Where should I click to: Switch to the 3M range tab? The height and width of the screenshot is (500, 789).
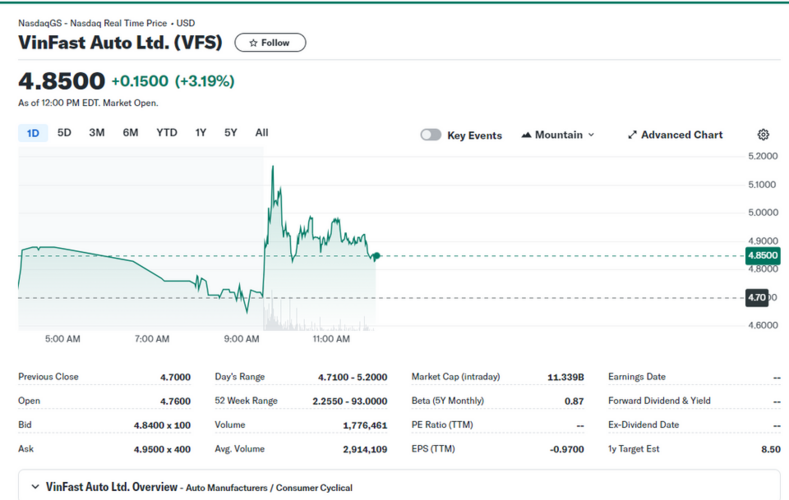click(x=97, y=133)
